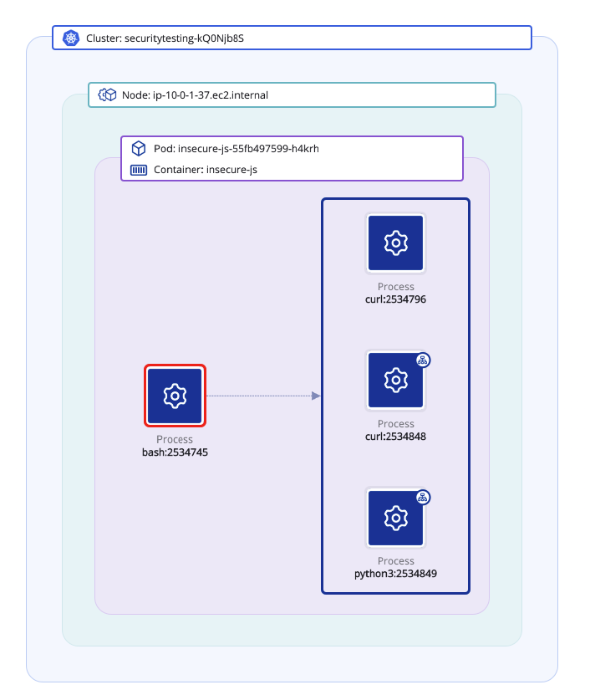Screen dimensions: 590x700
Task: Select the red-highlighted bash process node
Action: tap(175, 396)
